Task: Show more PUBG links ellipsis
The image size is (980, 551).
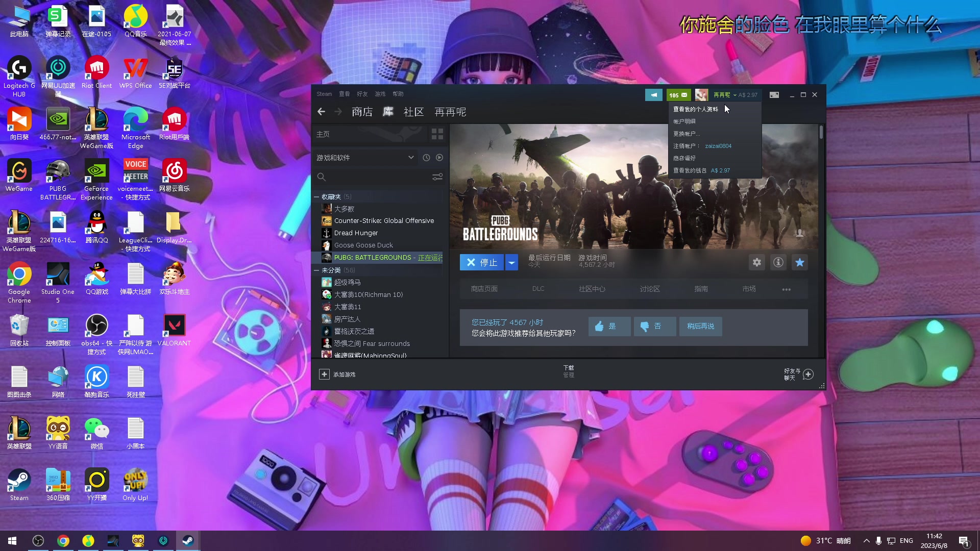Action: [x=787, y=289]
